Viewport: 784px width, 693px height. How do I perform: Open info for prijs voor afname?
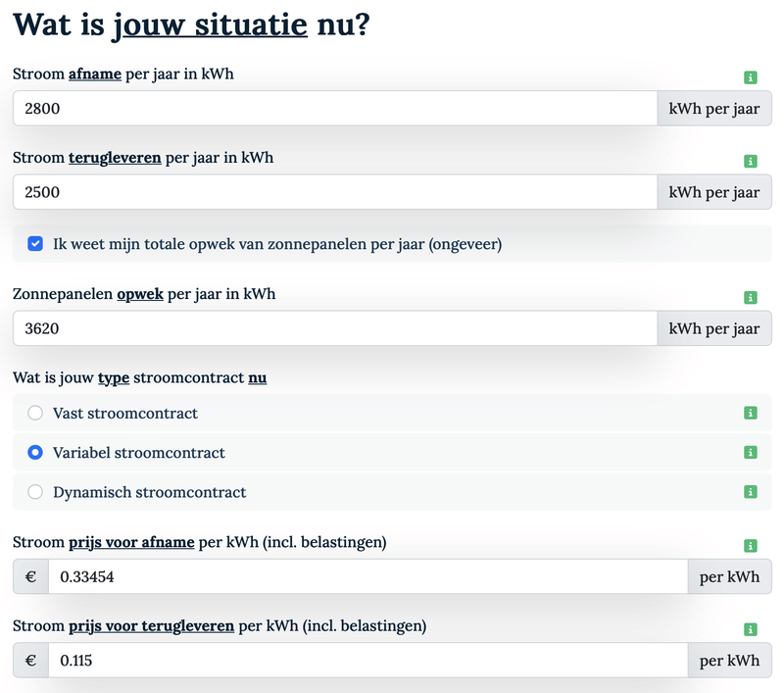(x=751, y=545)
